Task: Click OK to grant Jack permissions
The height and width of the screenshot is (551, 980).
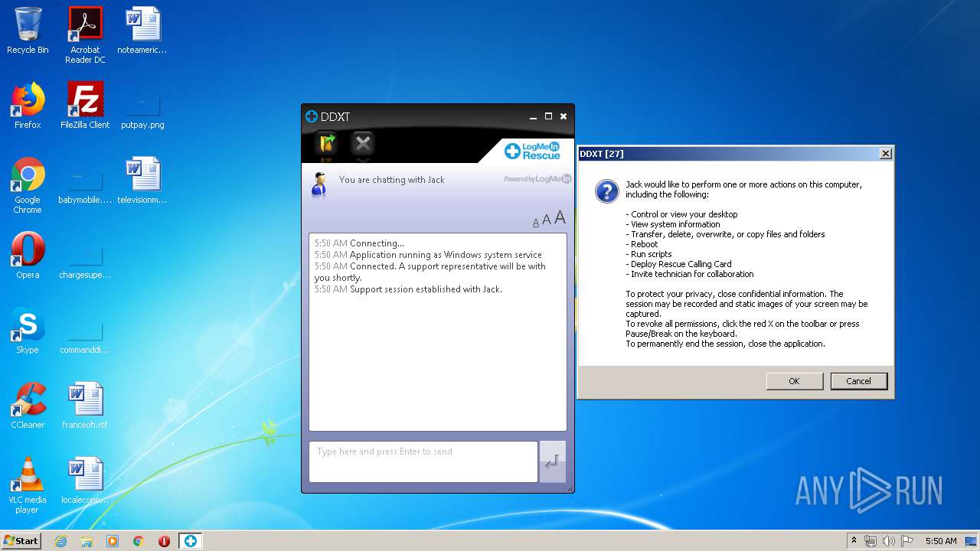Action: tap(794, 381)
